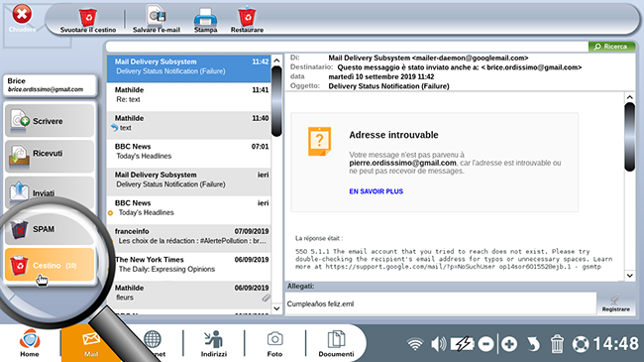Click the message pane scroll up arrow
644x362 pixels.
click(629, 97)
